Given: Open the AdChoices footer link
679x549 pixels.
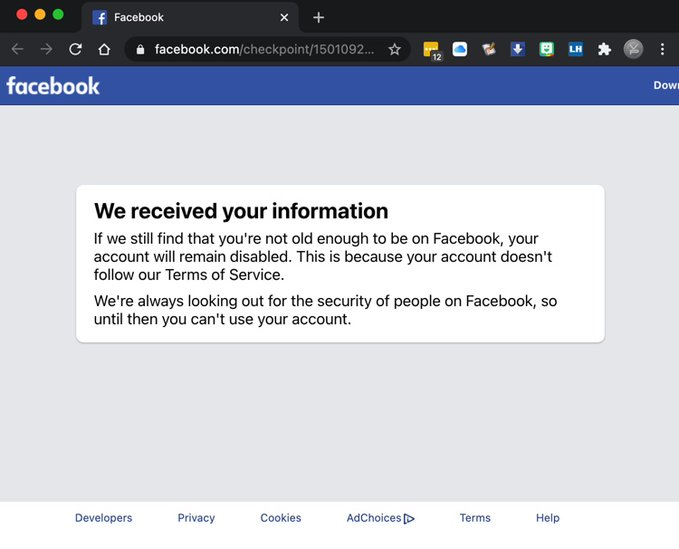Looking at the screenshot, I should click(380, 518).
